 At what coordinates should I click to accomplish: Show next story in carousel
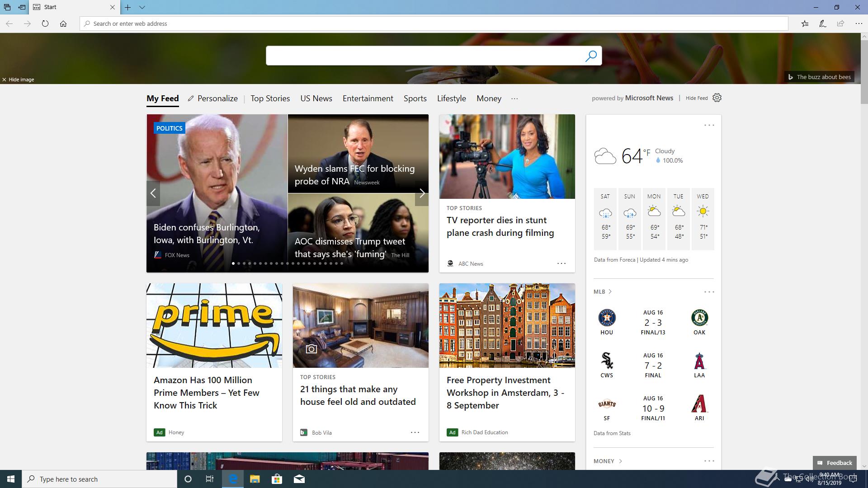(x=422, y=193)
